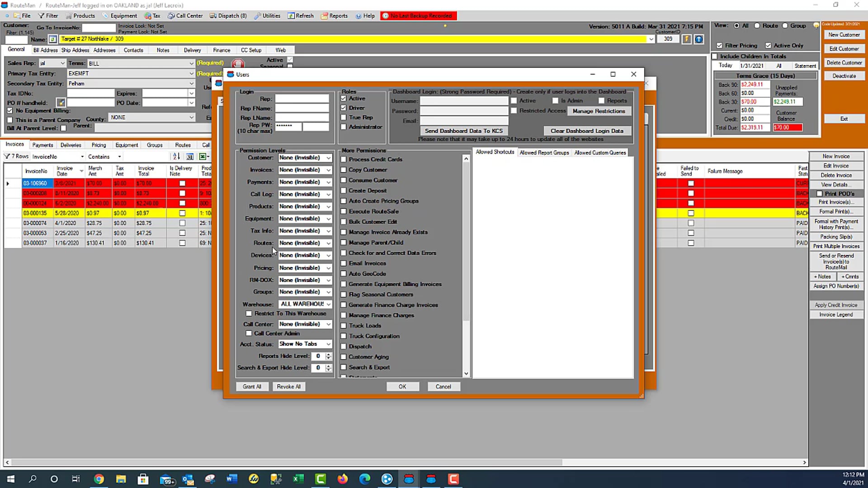This screenshot has height=488, width=868.
Task: Open the Acct. Status dropdown
Action: pos(329,344)
